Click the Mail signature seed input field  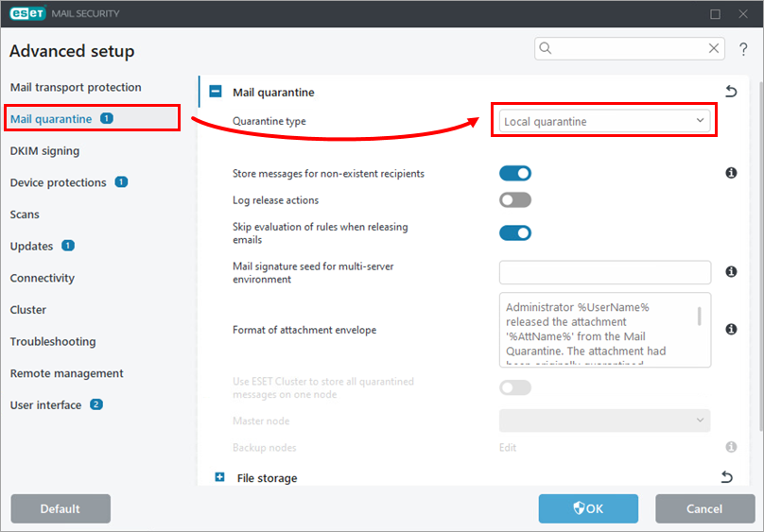[x=604, y=272]
